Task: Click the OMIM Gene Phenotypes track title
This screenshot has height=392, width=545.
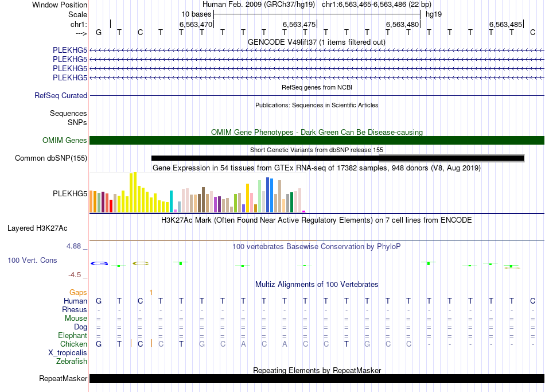Action: 317,132
